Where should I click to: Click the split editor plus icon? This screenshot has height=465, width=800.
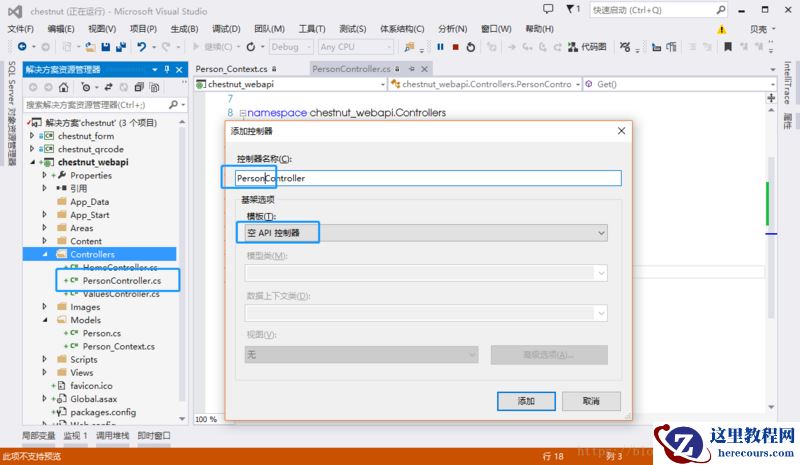771,98
